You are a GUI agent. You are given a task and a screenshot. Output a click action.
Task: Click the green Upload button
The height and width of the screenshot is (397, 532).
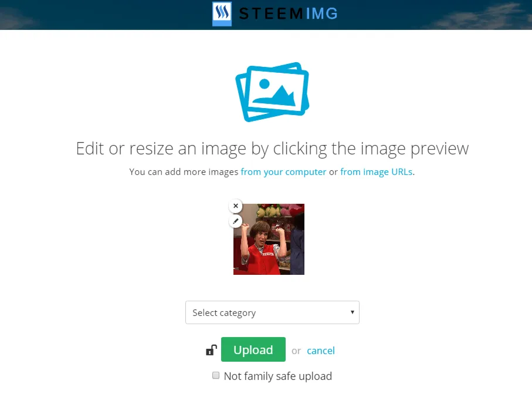(x=253, y=349)
